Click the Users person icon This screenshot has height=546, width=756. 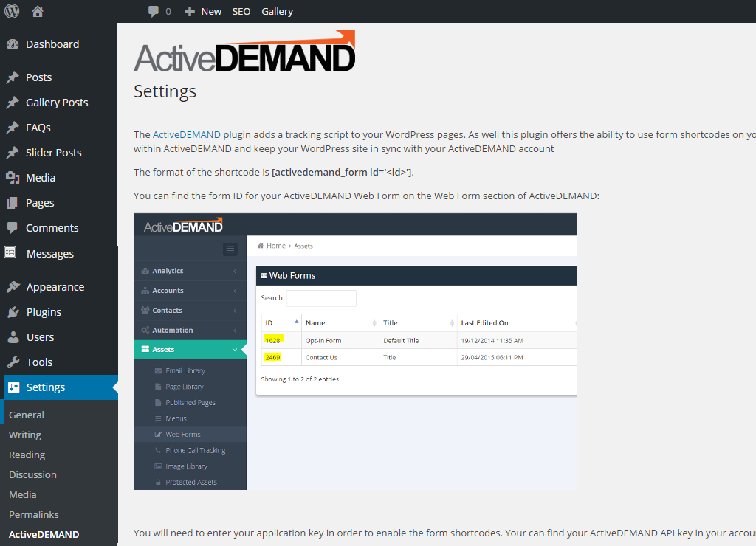pos(13,337)
